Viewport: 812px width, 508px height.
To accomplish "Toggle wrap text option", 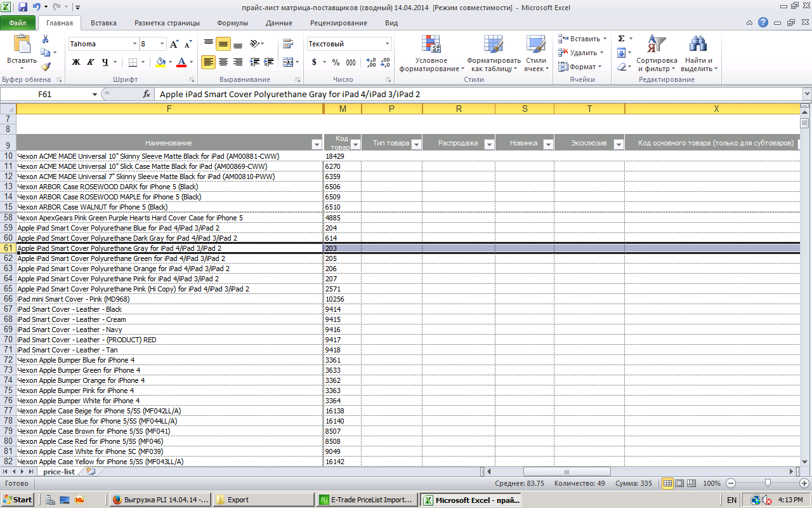I will 288,44.
